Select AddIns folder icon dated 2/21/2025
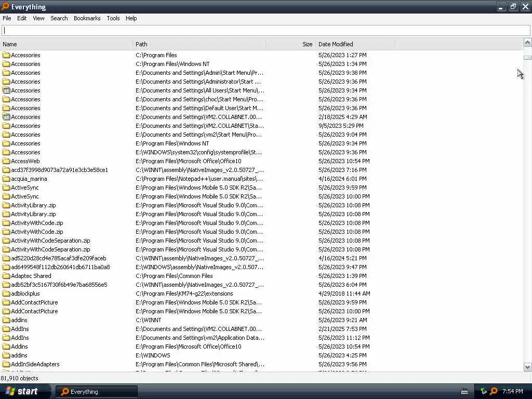 coord(6,329)
